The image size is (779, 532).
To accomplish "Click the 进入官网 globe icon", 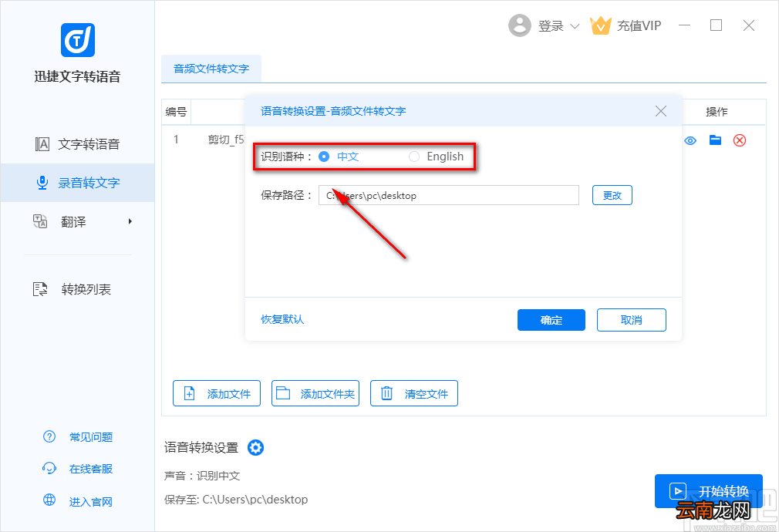I will [49, 500].
